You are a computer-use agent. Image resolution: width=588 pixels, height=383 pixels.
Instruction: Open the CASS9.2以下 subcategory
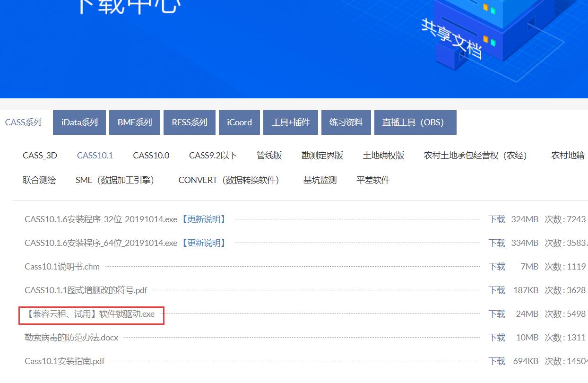[x=213, y=156]
